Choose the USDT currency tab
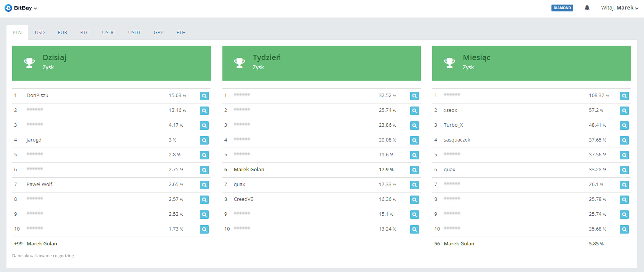 click(134, 33)
